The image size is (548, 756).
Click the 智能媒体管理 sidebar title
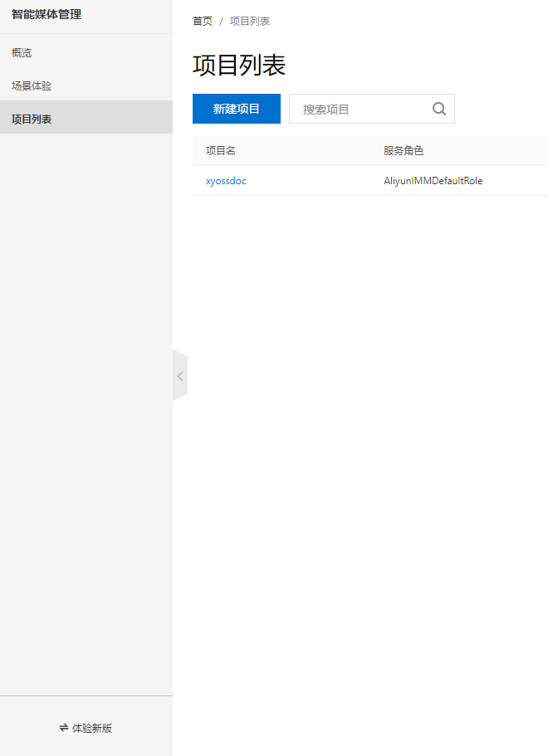point(46,14)
